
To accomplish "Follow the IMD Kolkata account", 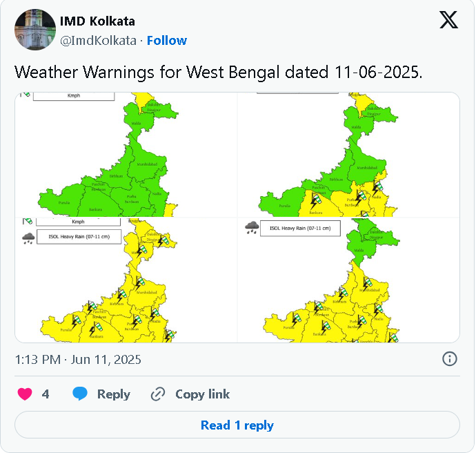I will 167,41.
